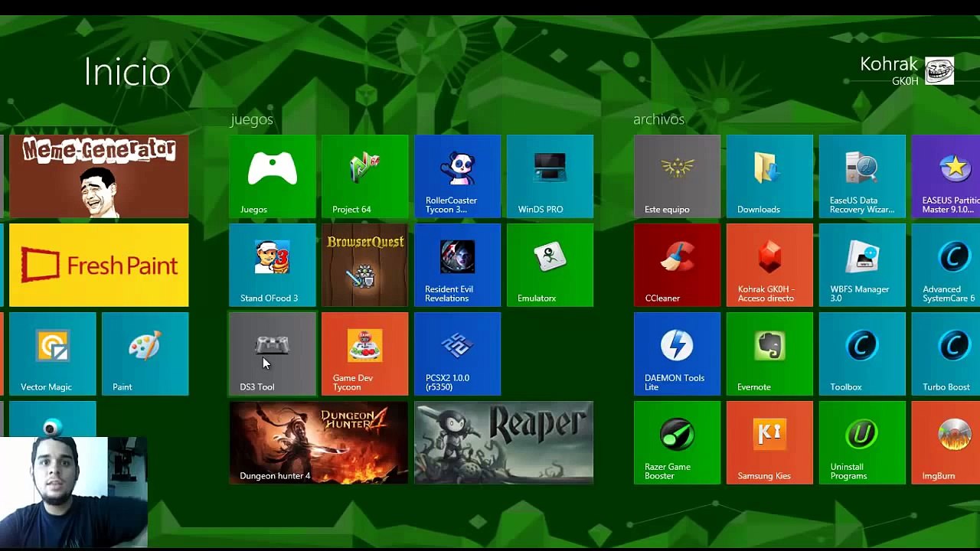Open the Downloads folder tile
Image resolution: width=980 pixels, height=551 pixels.
(770, 177)
